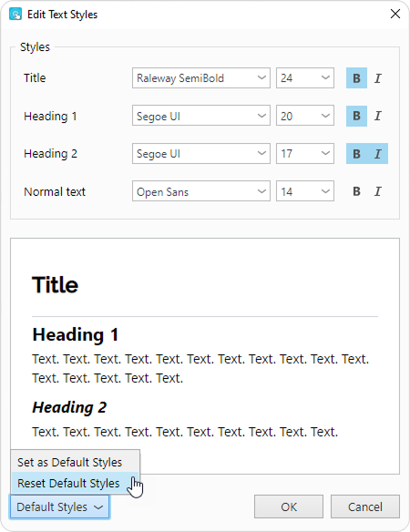Image resolution: width=410 pixels, height=532 pixels.
Task: Enable italic for Normal text
Action: click(x=377, y=191)
